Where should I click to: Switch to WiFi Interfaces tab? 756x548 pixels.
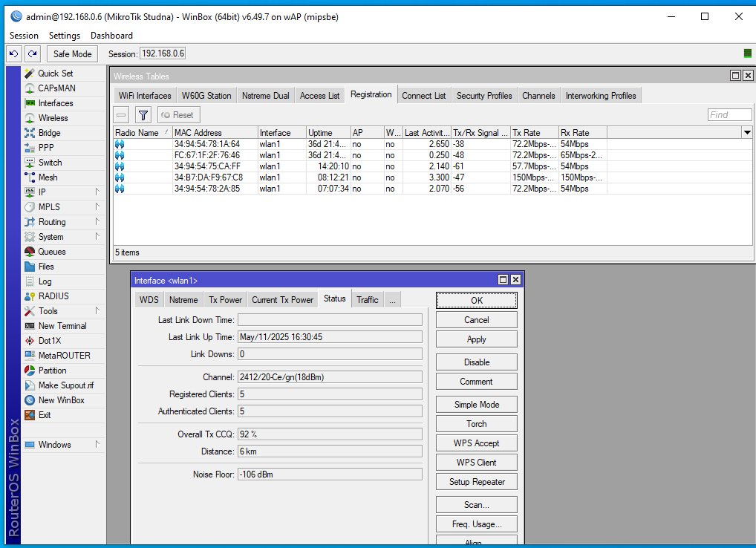point(145,96)
